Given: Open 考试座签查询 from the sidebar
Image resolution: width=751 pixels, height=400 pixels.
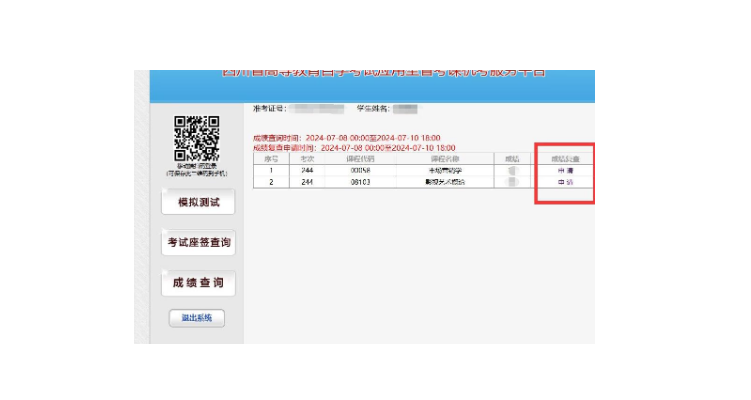Looking at the screenshot, I should [198, 242].
